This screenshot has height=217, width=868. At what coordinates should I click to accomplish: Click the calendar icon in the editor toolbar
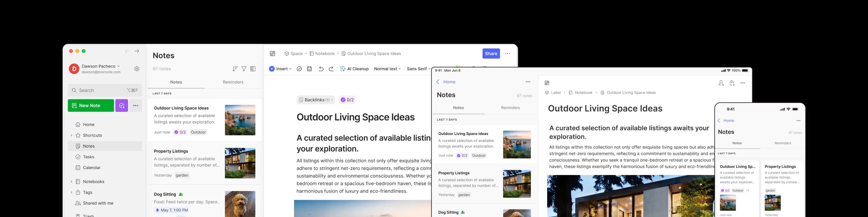point(309,69)
